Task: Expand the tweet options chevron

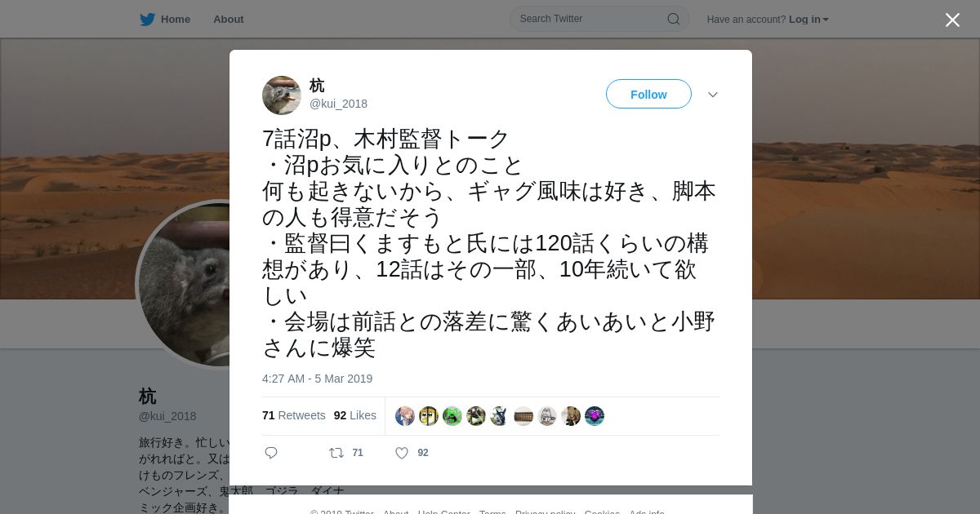Action: point(713,95)
